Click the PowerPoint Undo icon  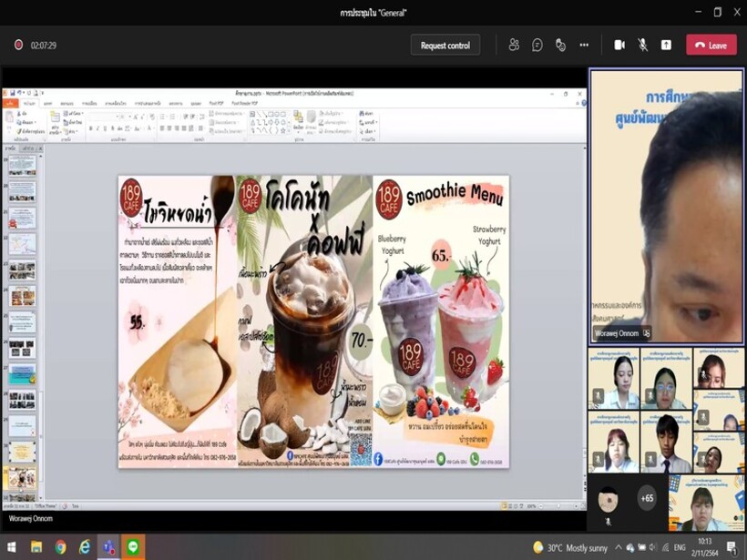tap(21, 93)
